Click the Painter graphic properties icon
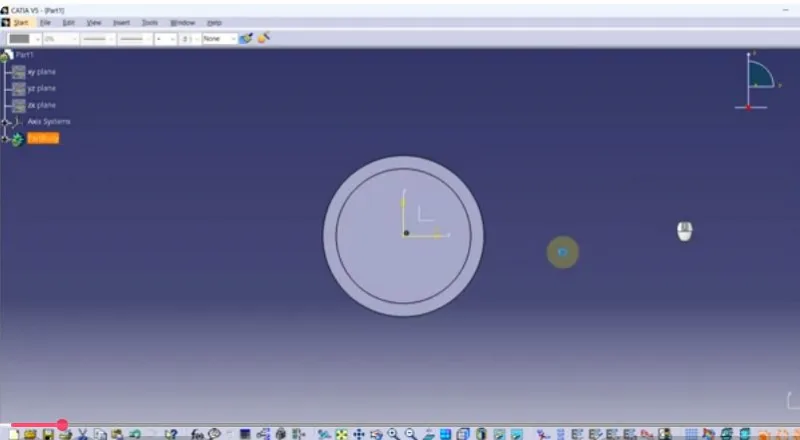 click(x=246, y=38)
